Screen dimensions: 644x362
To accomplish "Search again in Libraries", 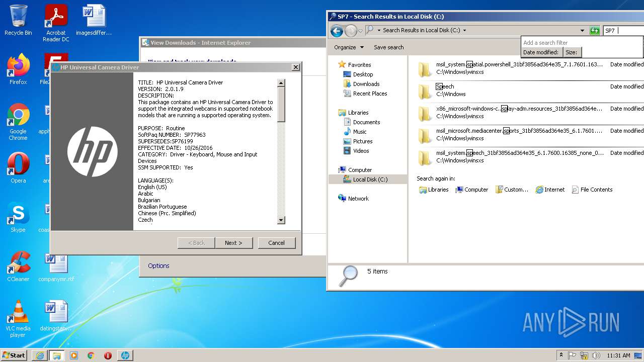I will 434,190.
